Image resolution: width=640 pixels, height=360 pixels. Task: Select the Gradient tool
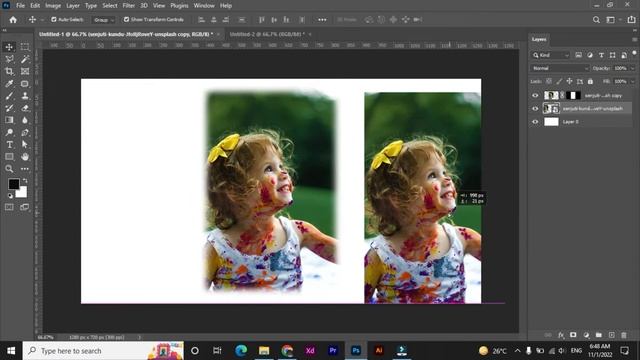pos(9,120)
